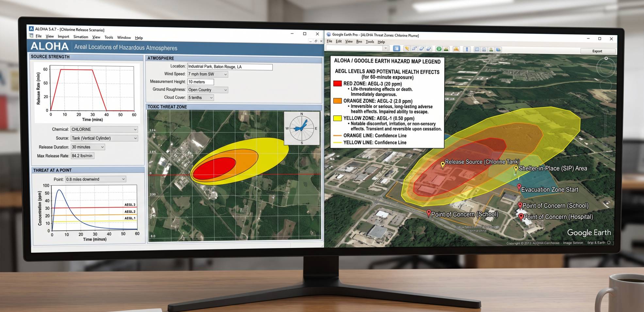Open the Window menu in ALOHA

124,38
